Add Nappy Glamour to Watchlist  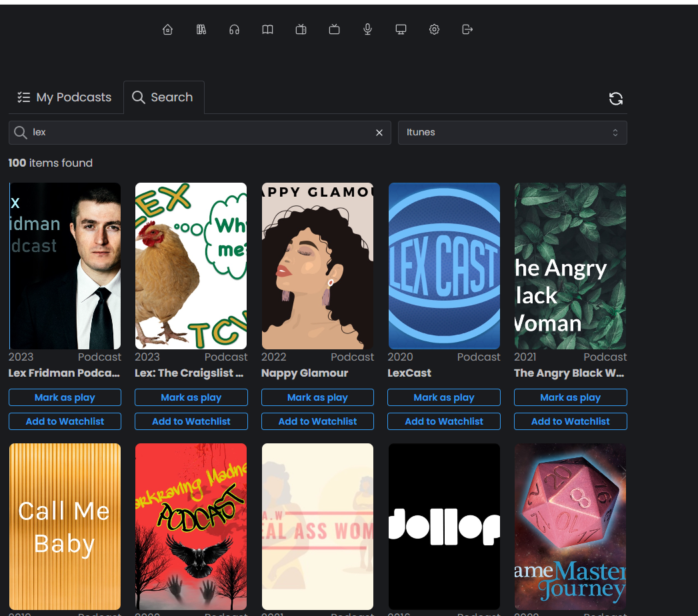pyautogui.click(x=317, y=421)
